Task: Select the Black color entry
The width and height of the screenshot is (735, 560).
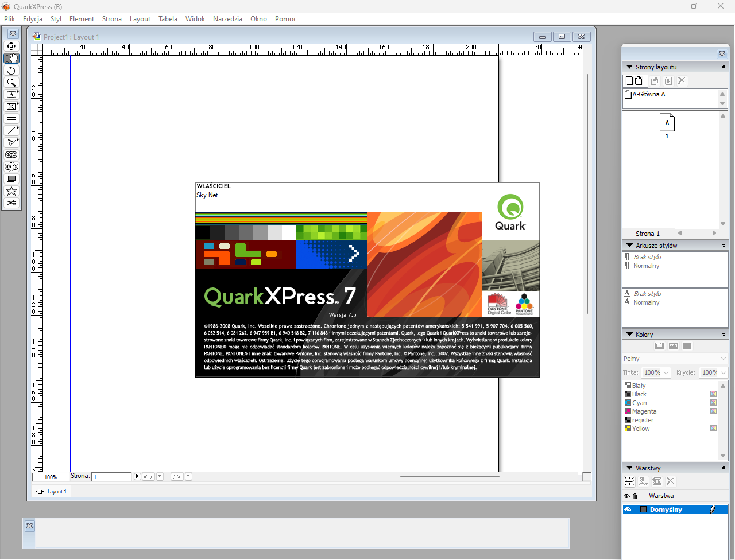Action: [671, 394]
